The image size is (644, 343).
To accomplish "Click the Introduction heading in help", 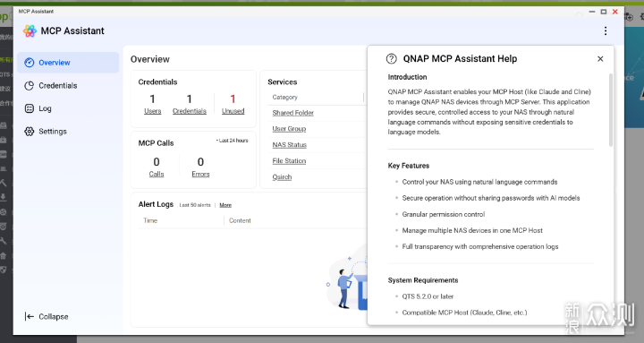I will (408, 77).
